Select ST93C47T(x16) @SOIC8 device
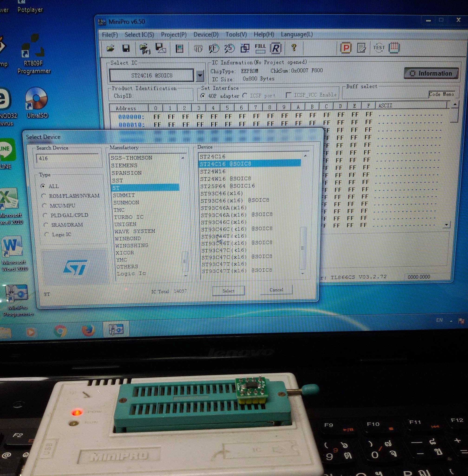The width and height of the screenshot is (468, 476). pyautogui.click(x=237, y=271)
